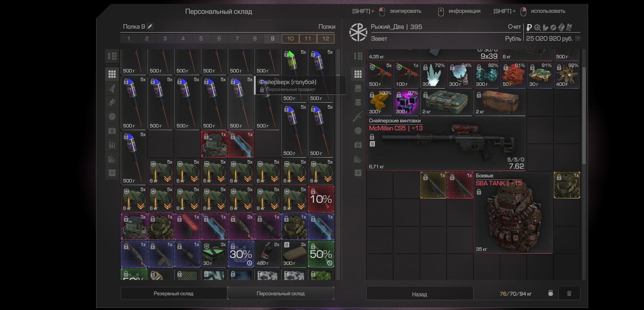Click the trash bin delete icon
Image resolution: width=644 pixels, height=310 pixels.
click(569, 293)
